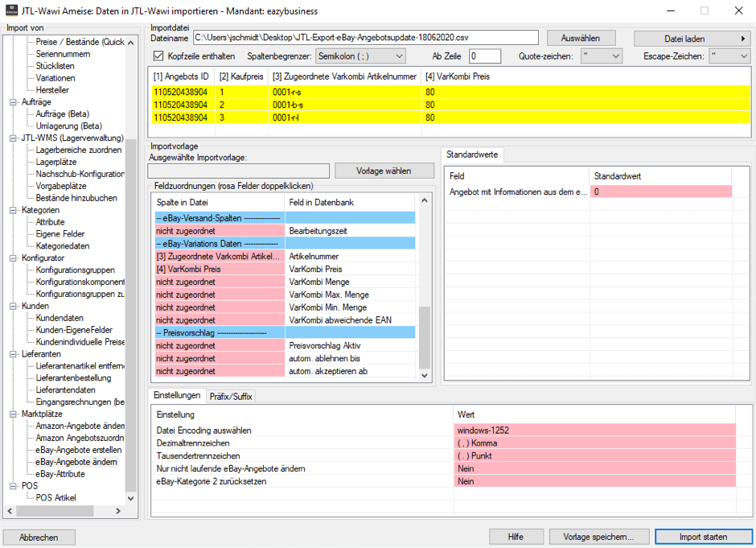Click the preview row with 0001-r-s

[451, 92]
